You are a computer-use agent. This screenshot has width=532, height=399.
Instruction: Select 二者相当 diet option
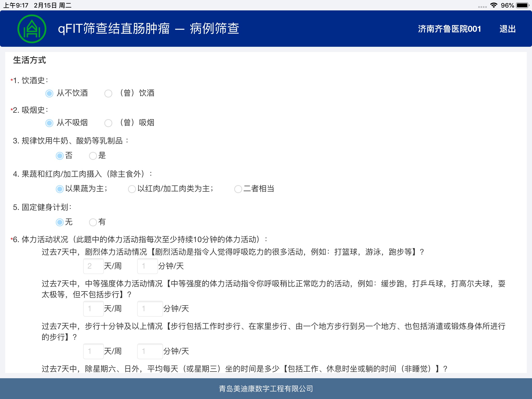pyautogui.click(x=238, y=189)
